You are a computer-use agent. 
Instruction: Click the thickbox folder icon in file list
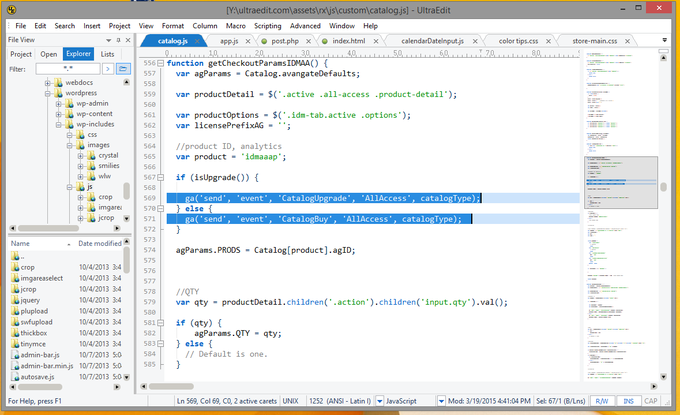click(x=15, y=333)
